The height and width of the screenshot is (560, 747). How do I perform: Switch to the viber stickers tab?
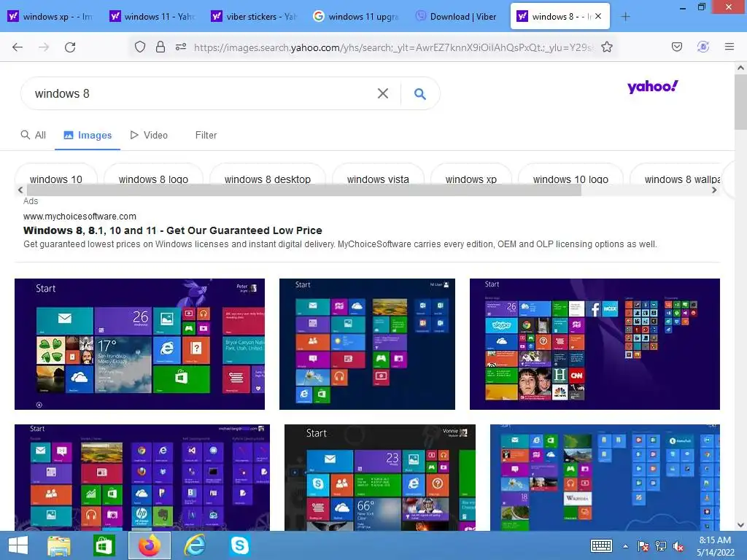(x=254, y=17)
